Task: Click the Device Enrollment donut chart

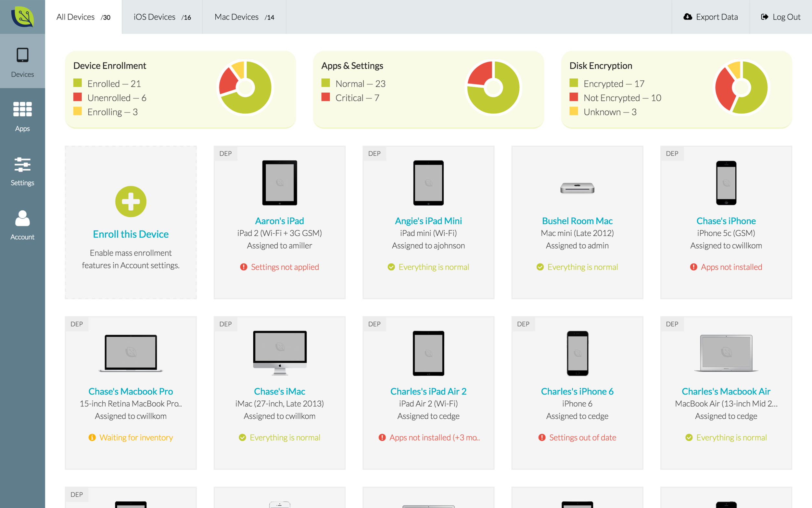Action: 245,88
